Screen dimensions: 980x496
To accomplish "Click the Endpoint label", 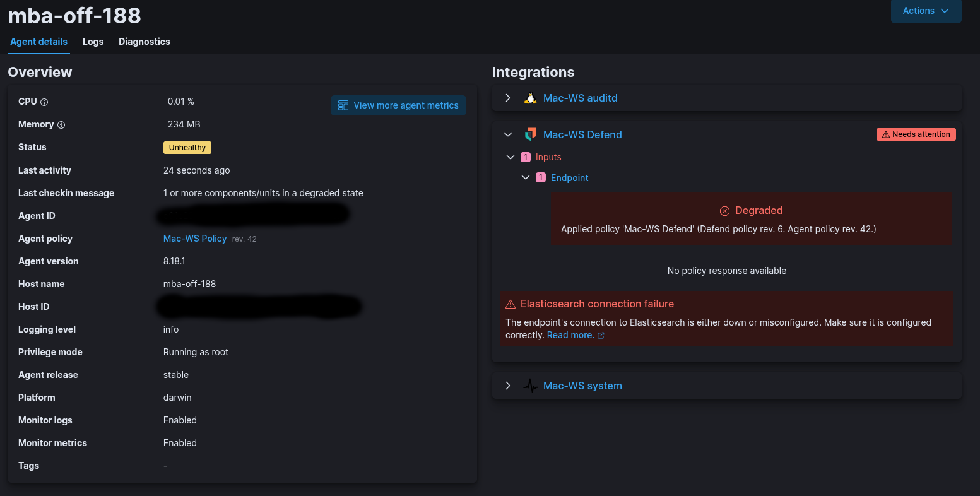I will click(x=569, y=178).
